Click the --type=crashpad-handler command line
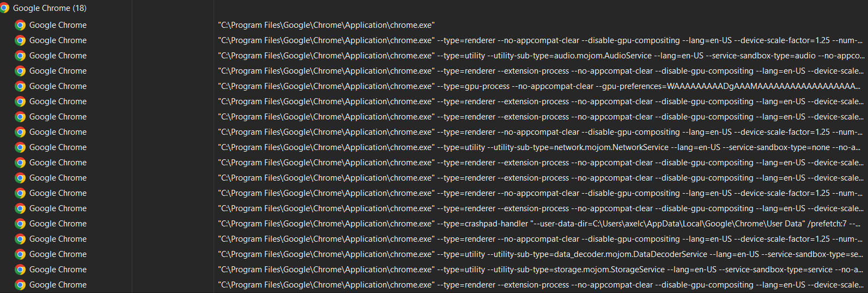Screen dimensions: 868x293 539,224
